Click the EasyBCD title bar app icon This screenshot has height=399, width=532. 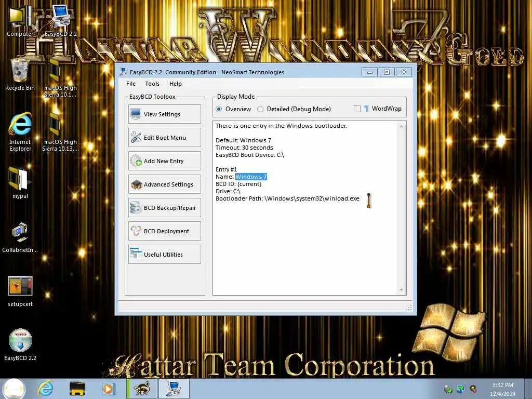pos(123,72)
